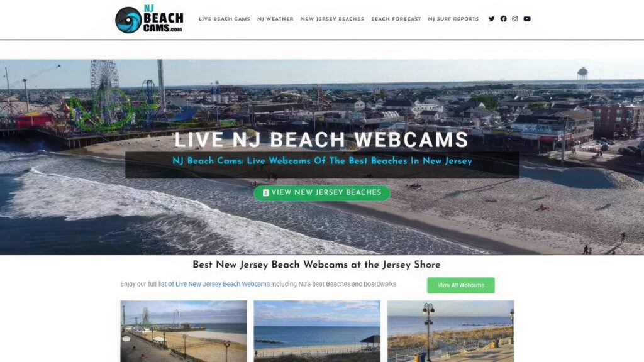Follow the list of Live New Jersey Beach Webcams link

click(214, 284)
